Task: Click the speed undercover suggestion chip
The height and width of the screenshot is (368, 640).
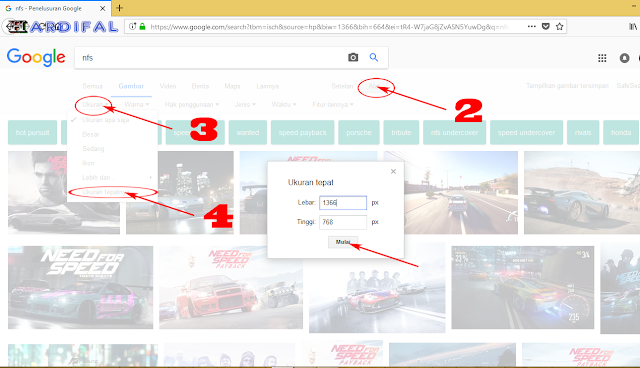Action: [x=526, y=133]
